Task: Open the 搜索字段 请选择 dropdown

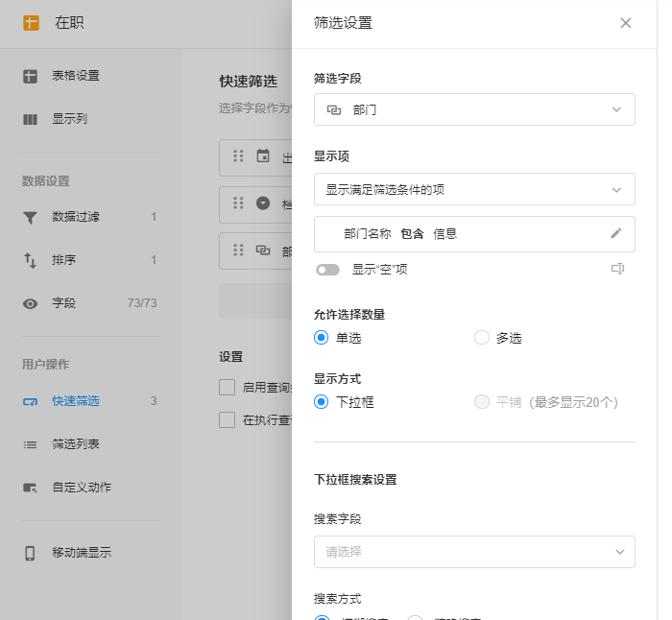Action: [474, 552]
